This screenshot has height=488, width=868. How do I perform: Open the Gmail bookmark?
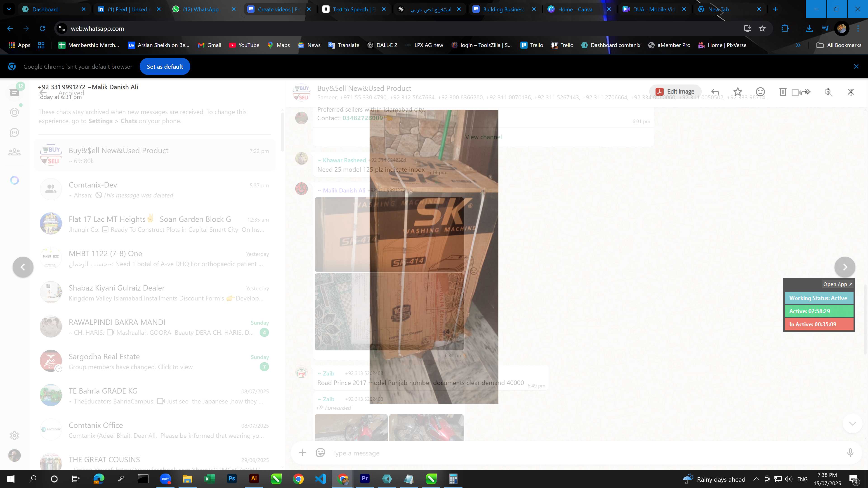click(209, 45)
